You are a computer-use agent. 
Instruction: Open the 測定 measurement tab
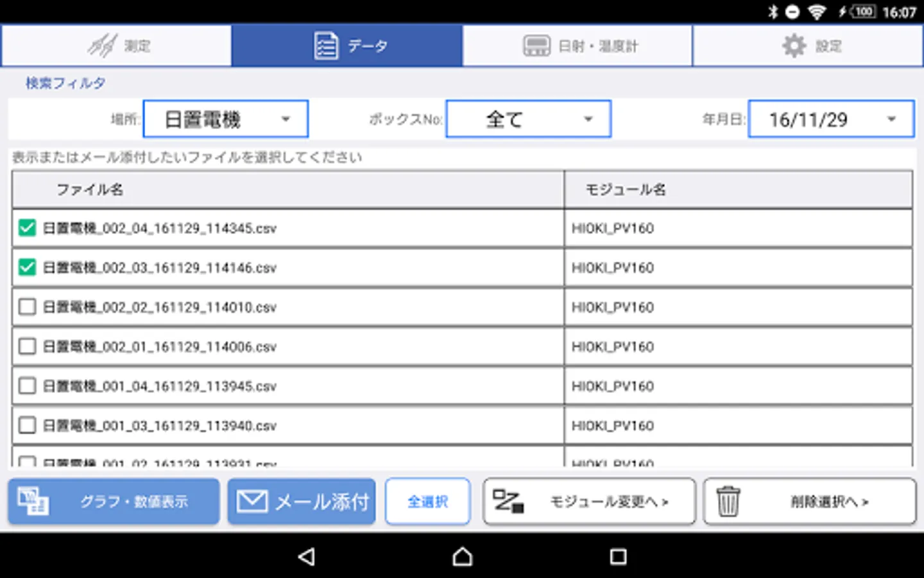(x=116, y=46)
